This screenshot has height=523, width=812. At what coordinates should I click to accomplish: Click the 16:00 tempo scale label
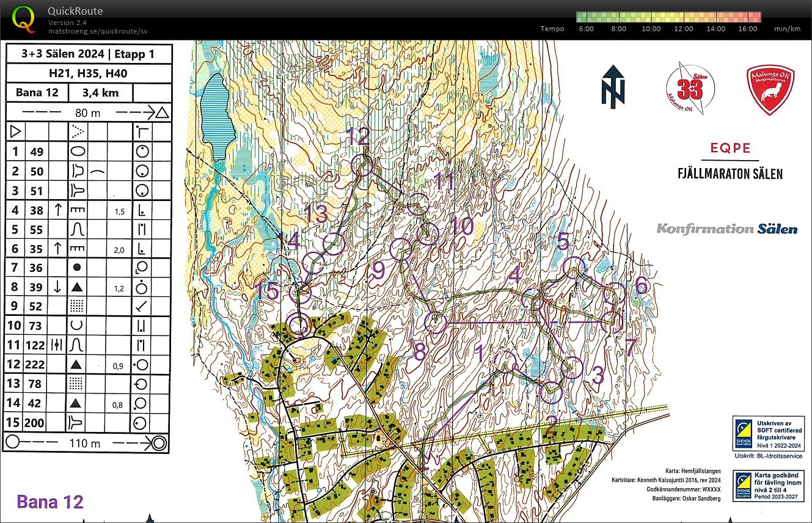click(x=747, y=29)
